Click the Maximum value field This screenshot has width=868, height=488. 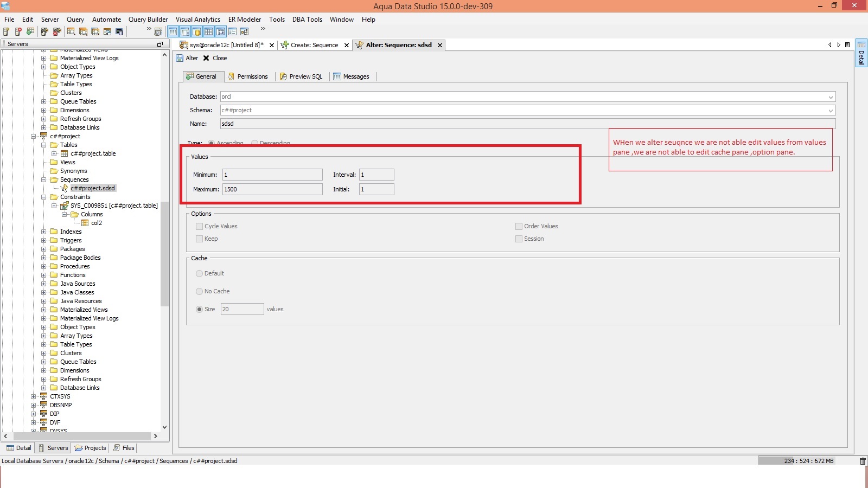pyautogui.click(x=272, y=189)
